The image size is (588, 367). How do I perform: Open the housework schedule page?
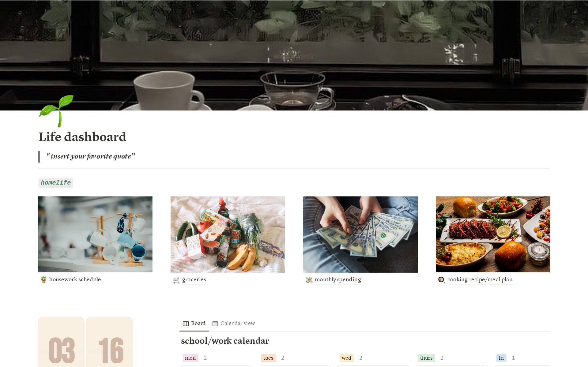coord(75,279)
